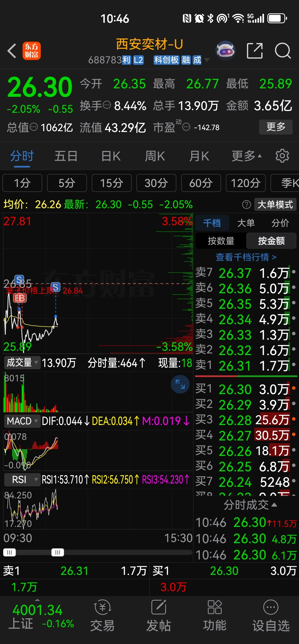This screenshot has height=644, width=299.
Task: Tap the 上证 4001.34 index value
Action: coord(38,610)
